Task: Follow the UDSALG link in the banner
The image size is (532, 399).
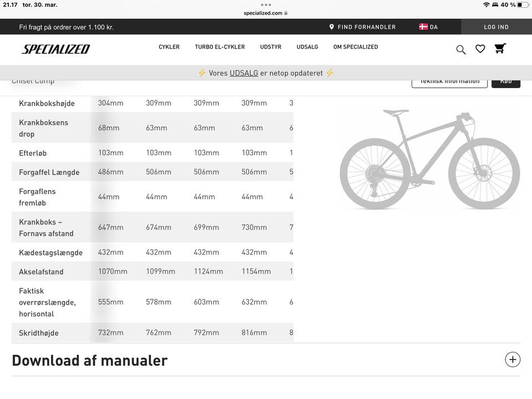Action: coord(244,73)
